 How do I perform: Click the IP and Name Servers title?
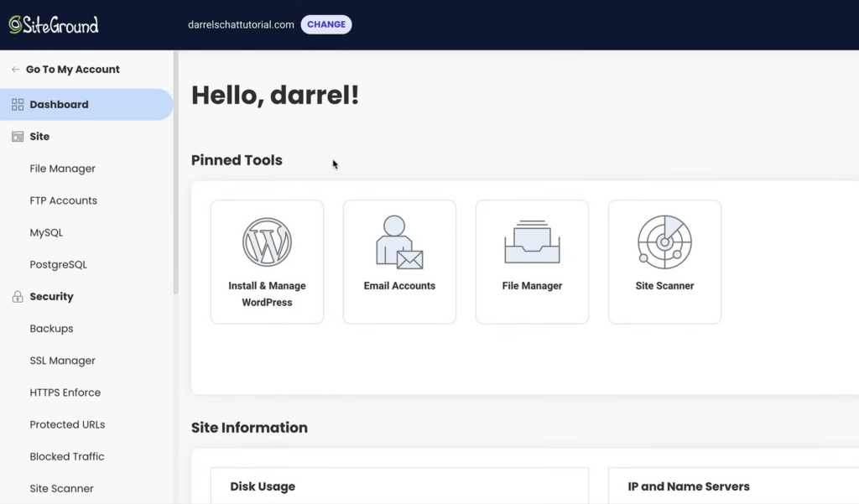(689, 486)
